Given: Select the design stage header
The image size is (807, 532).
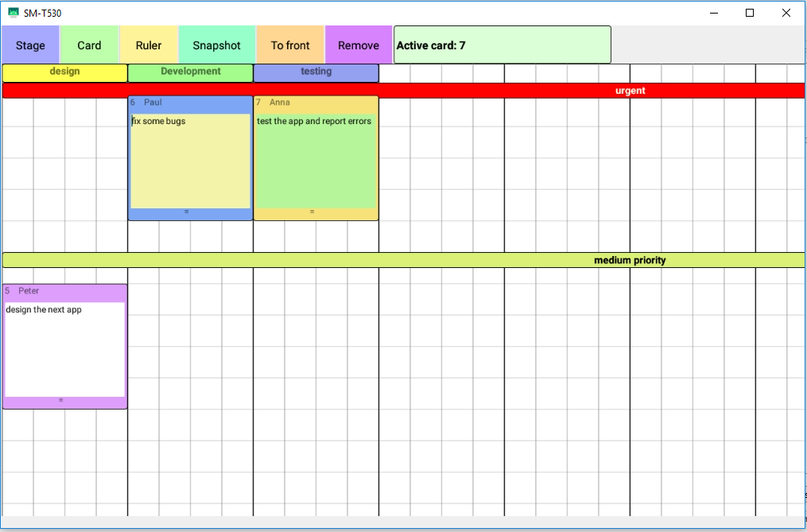Looking at the screenshot, I should pyautogui.click(x=64, y=72).
